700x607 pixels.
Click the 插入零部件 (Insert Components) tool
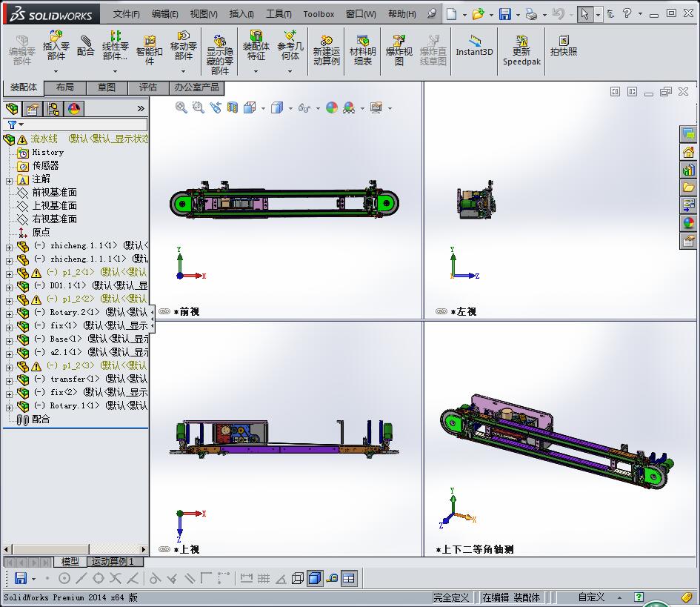click(56, 44)
